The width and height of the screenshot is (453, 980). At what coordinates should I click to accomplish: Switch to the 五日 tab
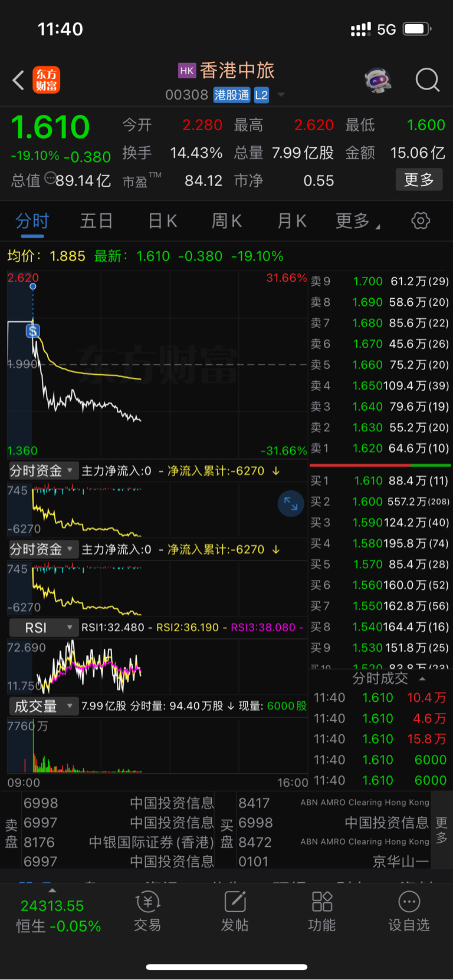[97, 221]
